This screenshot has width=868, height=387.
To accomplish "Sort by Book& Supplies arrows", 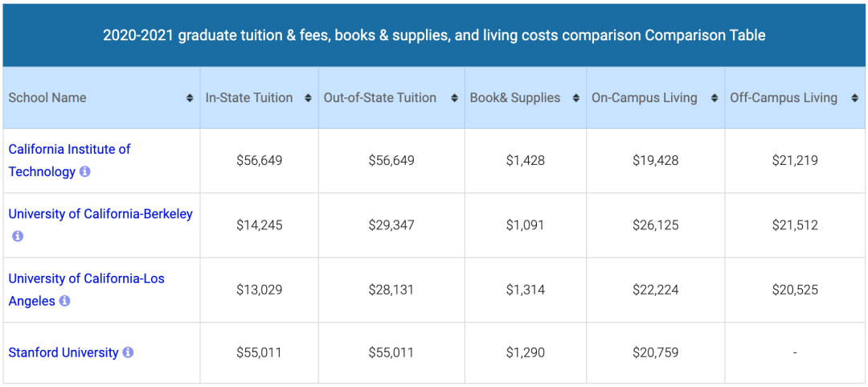I will tap(575, 98).
